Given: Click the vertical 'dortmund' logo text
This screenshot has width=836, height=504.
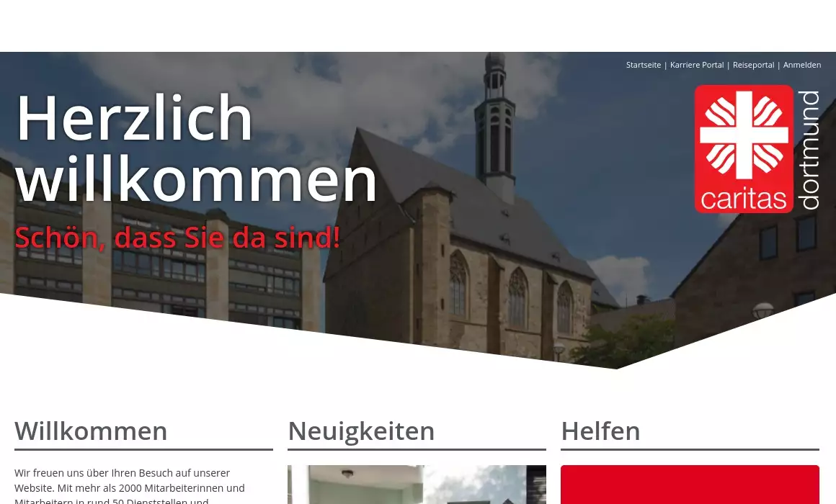Looking at the screenshot, I should [810, 150].
